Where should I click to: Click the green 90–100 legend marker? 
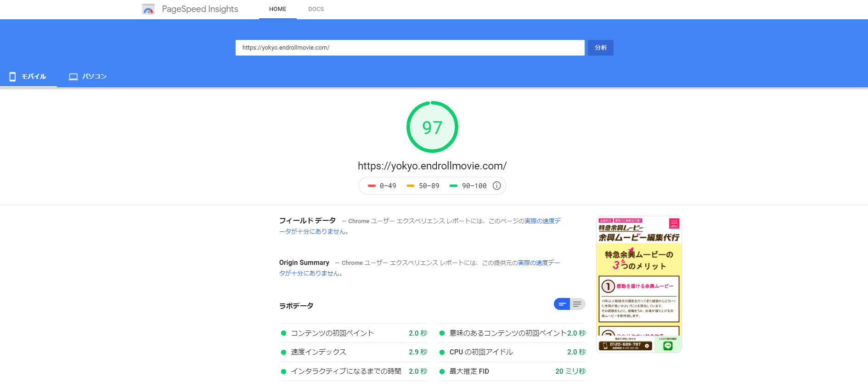point(453,186)
